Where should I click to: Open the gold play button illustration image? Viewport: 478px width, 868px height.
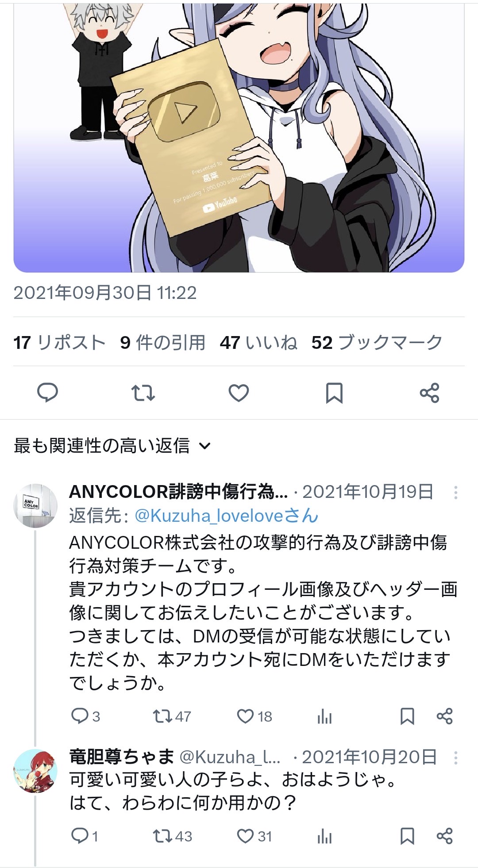click(239, 136)
